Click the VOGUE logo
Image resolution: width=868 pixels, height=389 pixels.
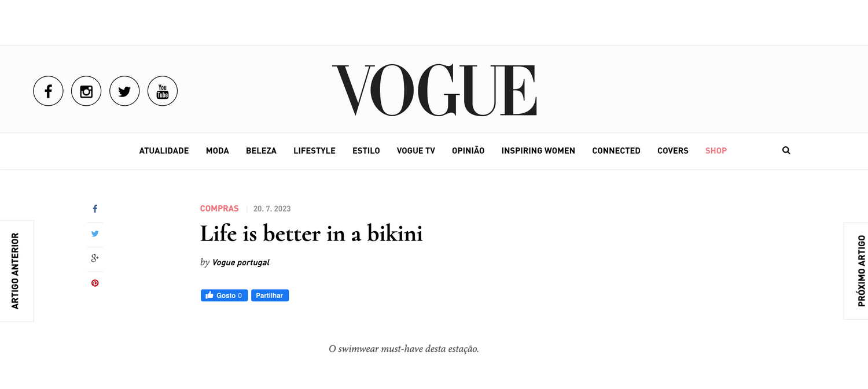[x=434, y=91]
